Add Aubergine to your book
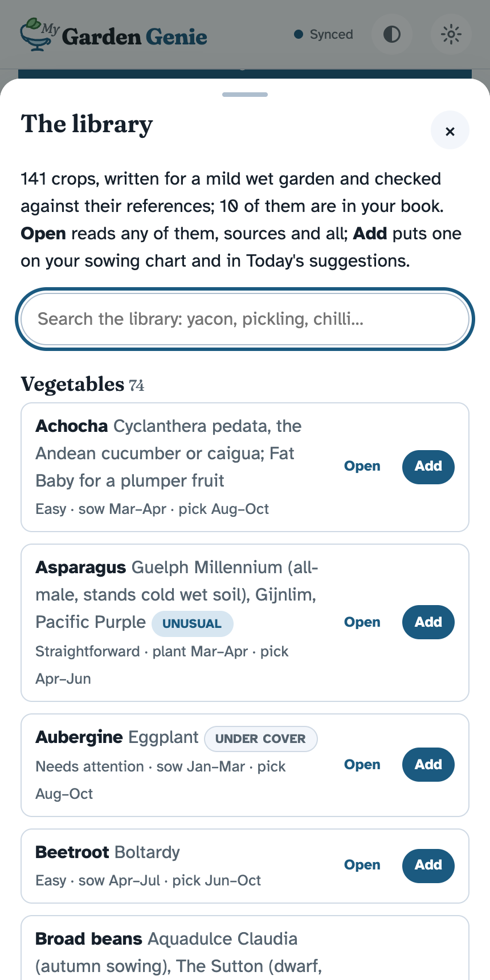 pos(428,765)
